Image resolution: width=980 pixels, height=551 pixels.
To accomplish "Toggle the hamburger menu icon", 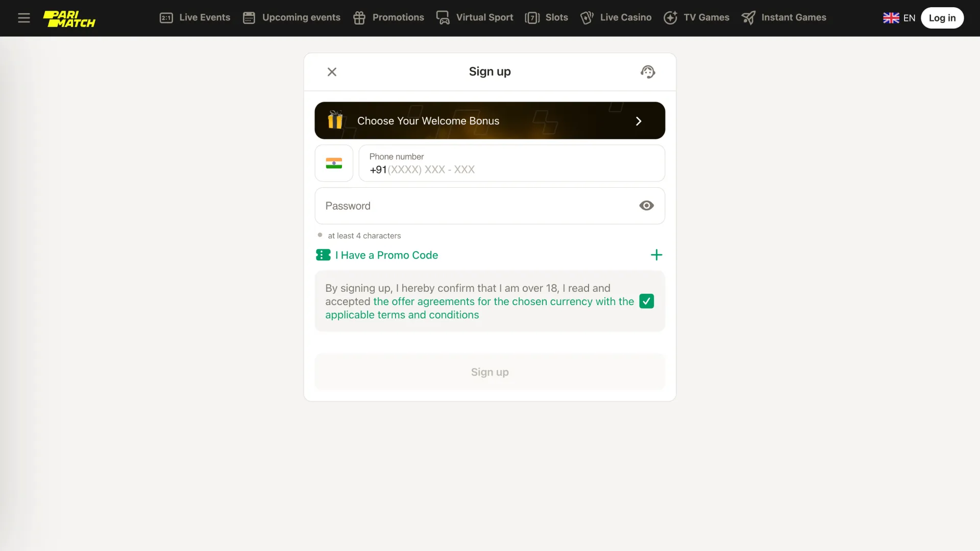I will click(24, 17).
